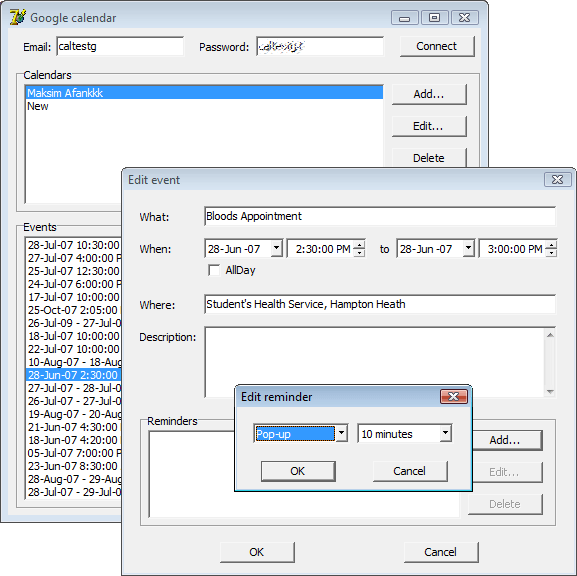Click the Description scrollbar down arrow
Image resolution: width=577 pixels, height=576 pixels.
[x=550, y=392]
